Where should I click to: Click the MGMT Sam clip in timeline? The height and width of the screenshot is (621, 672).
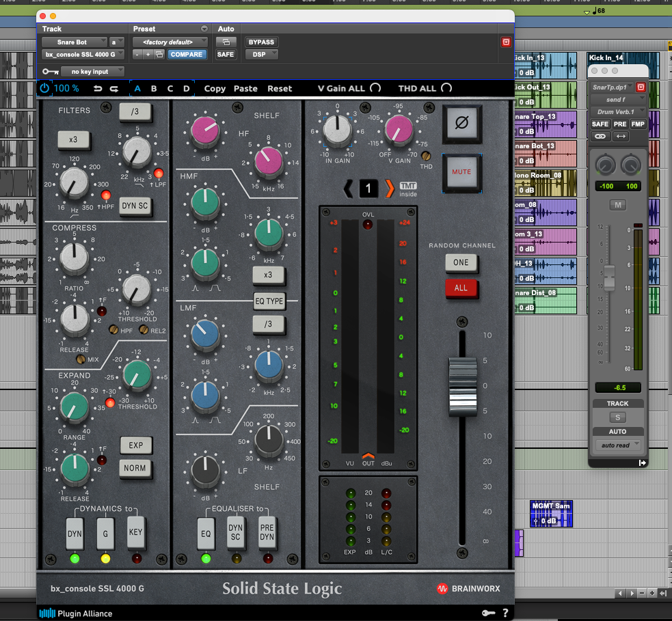click(551, 514)
